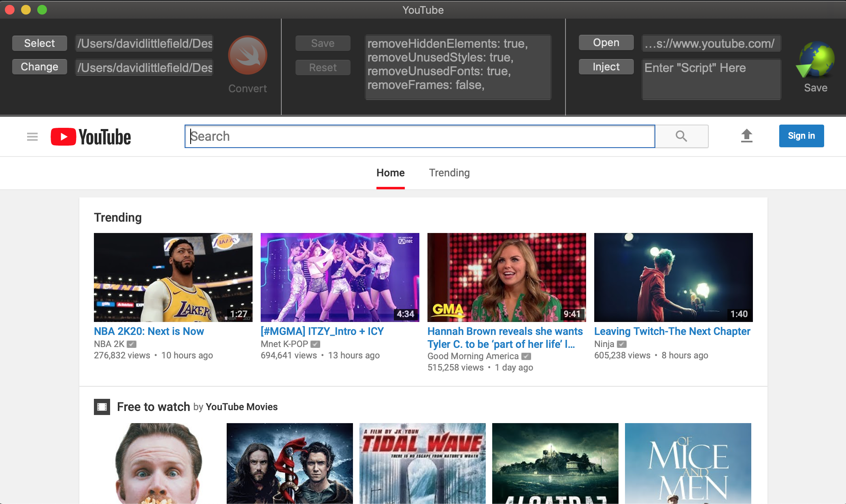Viewport: 846px width, 504px height.
Task: Open the Of Mice and Men poster
Action: click(x=688, y=464)
